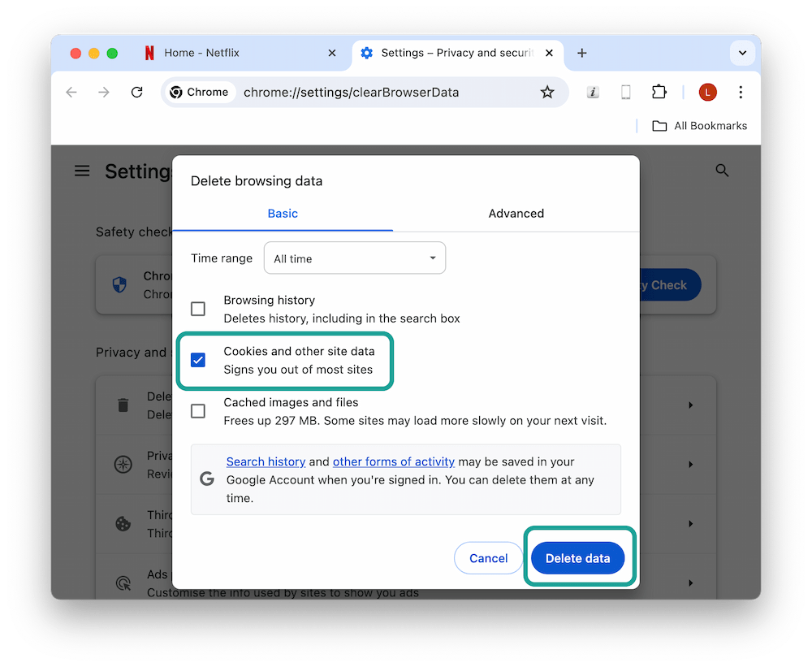Close the Home - Netflix tab

pyautogui.click(x=332, y=53)
